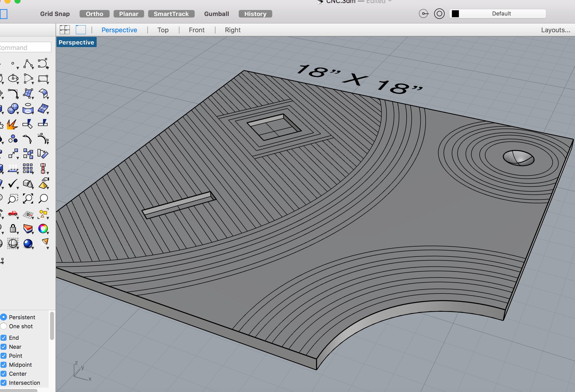Open the Boolean Union spheres tool
575x392 pixels.
(13, 109)
